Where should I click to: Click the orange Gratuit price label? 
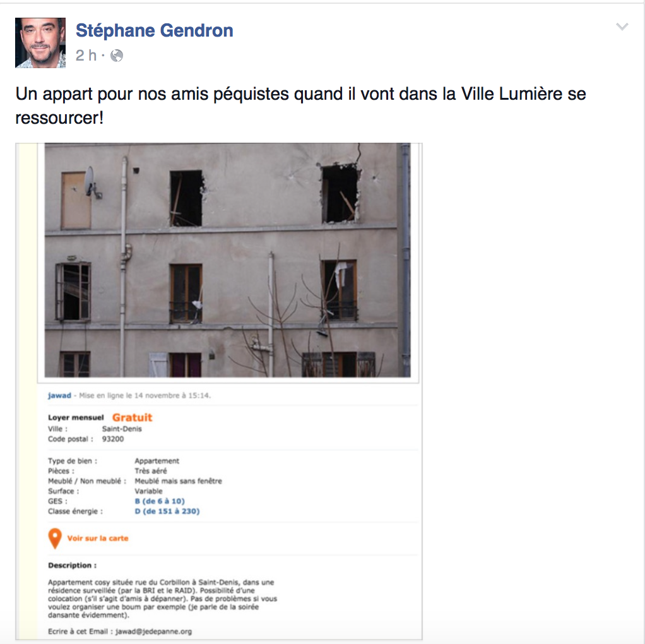point(132,418)
